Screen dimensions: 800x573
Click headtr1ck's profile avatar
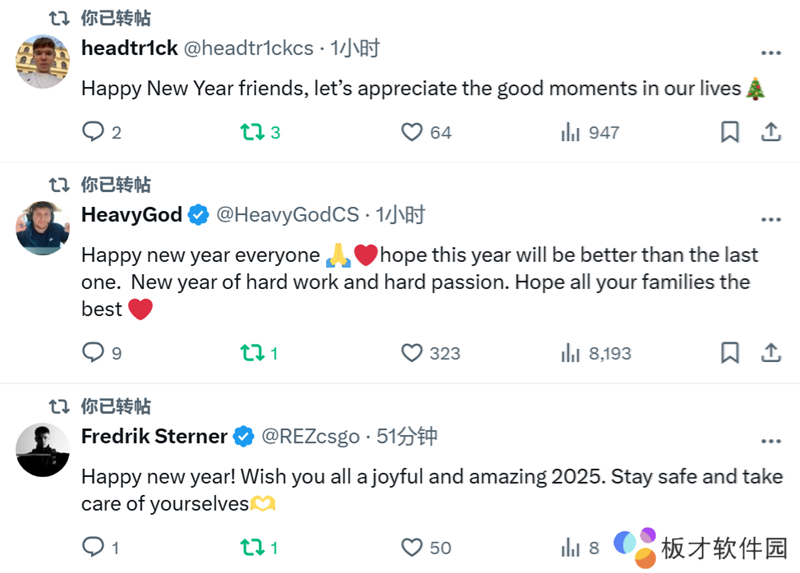point(43,61)
